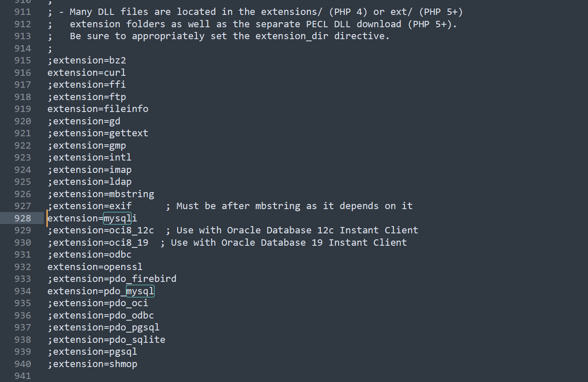Click the ;extension=gd line
Viewport: 588px width, 382px height.
coord(84,121)
